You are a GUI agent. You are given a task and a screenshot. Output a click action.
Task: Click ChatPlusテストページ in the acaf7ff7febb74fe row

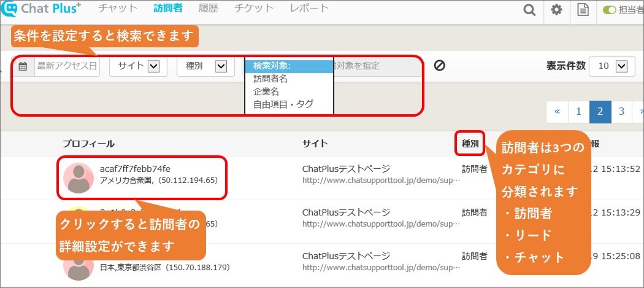(x=347, y=169)
